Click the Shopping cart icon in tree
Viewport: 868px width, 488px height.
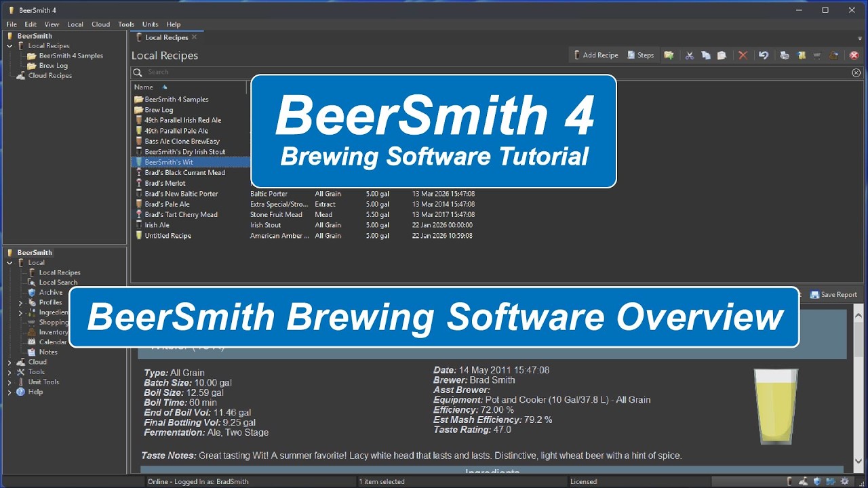32,322
